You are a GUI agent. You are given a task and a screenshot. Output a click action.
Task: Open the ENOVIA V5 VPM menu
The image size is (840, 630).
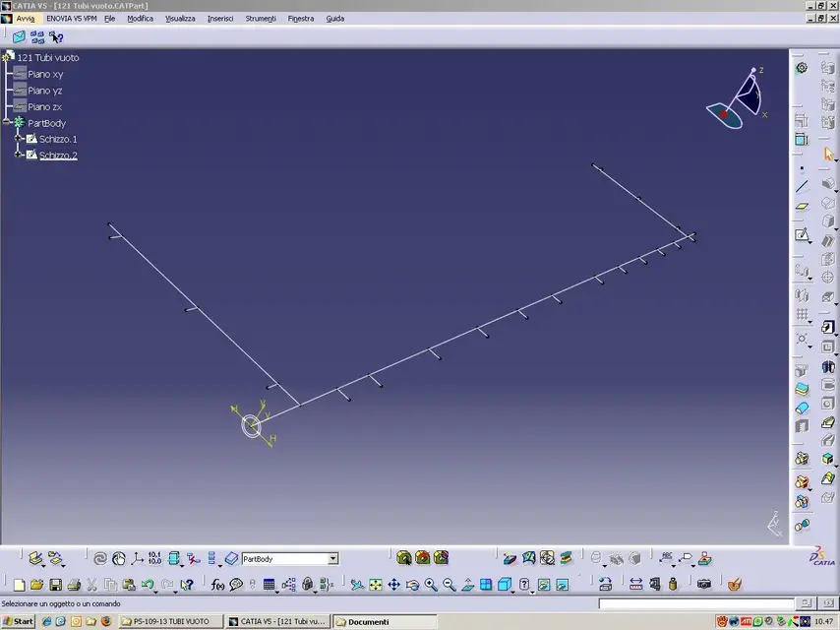coord(71,19)
